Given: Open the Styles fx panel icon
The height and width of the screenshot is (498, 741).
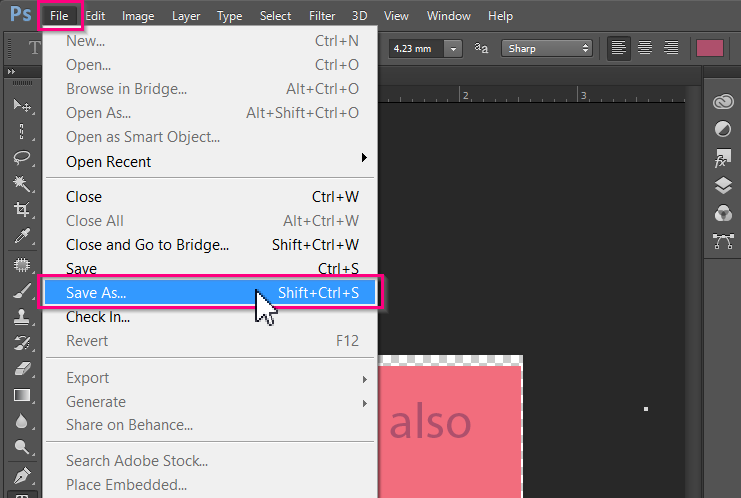Looking at the screenshot, I should point(723,158).
